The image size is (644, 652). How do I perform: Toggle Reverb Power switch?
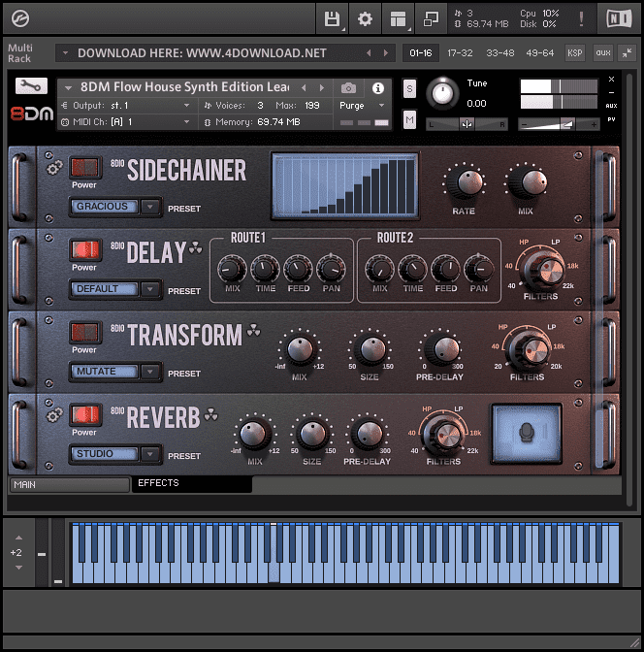(x=85, y=414)
